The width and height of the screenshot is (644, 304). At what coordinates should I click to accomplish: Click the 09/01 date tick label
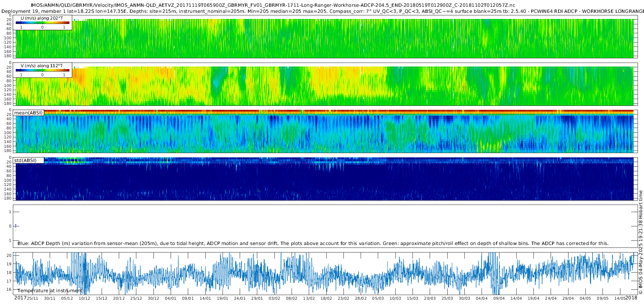click(188, 298)
